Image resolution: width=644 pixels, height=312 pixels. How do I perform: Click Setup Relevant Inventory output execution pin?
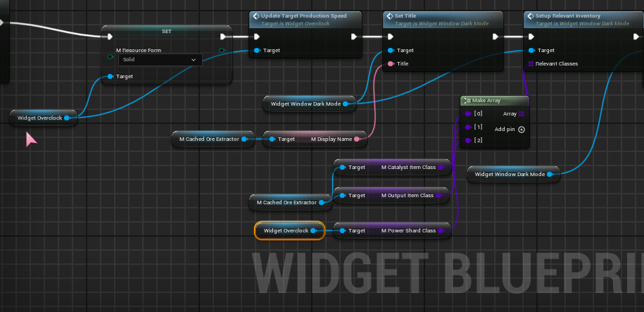click(636, 37)
